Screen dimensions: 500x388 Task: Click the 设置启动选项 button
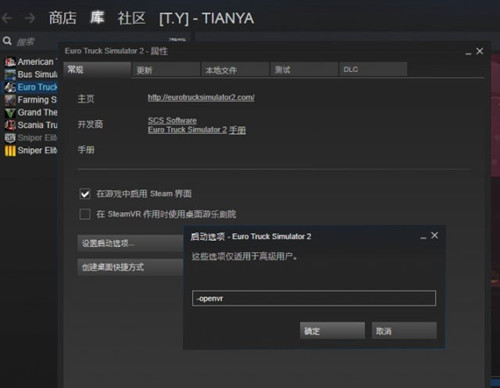130,243
